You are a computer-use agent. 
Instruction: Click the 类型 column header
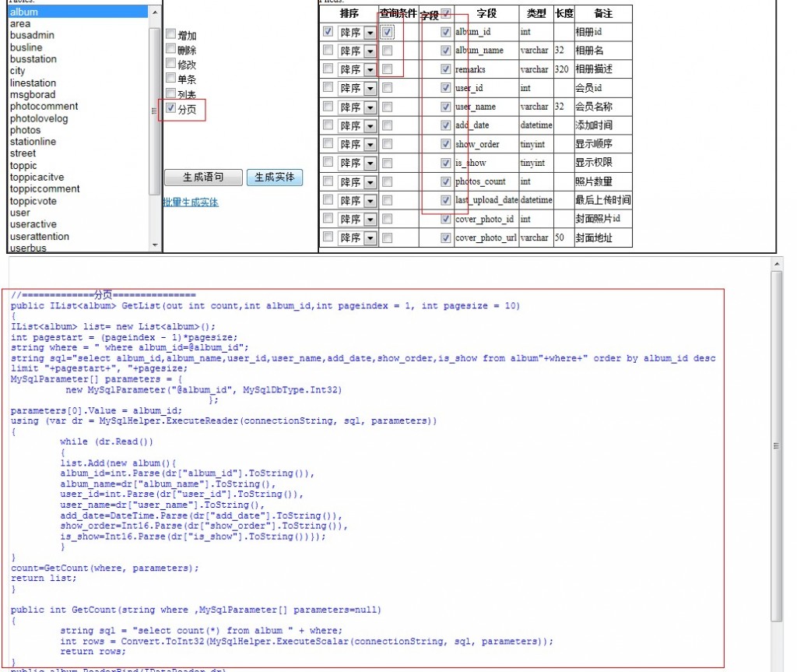535,14
